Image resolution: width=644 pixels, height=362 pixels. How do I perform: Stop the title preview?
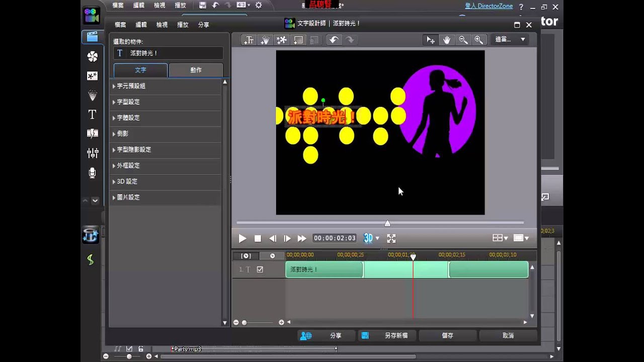258,238
